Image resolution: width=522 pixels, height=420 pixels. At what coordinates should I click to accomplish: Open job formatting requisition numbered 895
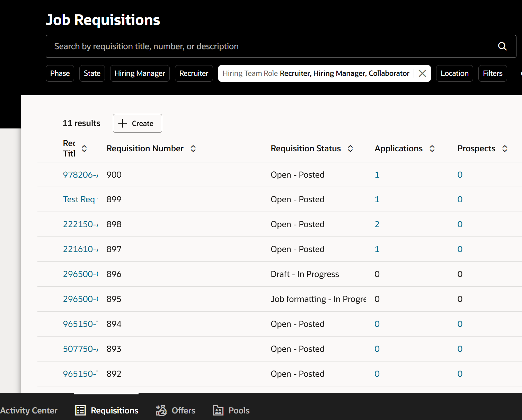80,299
